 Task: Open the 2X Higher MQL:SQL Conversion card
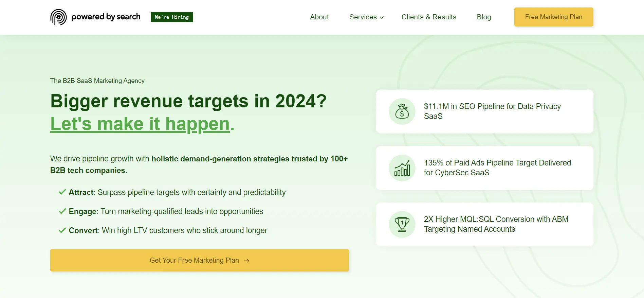pos(485,224)
